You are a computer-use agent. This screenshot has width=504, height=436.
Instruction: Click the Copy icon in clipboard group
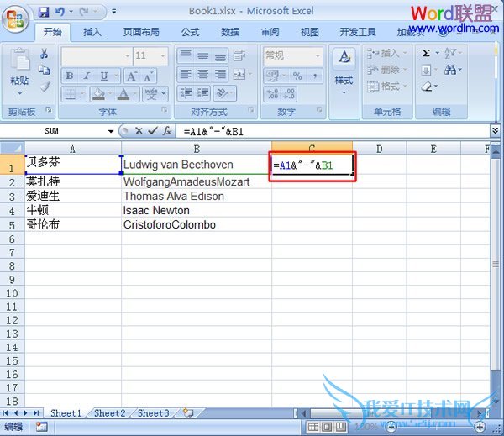click(45, 70)
